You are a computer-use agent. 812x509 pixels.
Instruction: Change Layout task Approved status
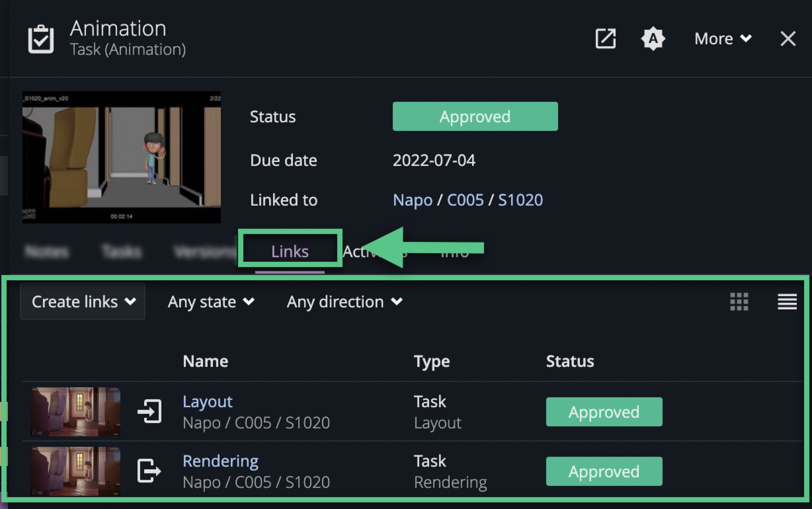click(x=604, y=412)
